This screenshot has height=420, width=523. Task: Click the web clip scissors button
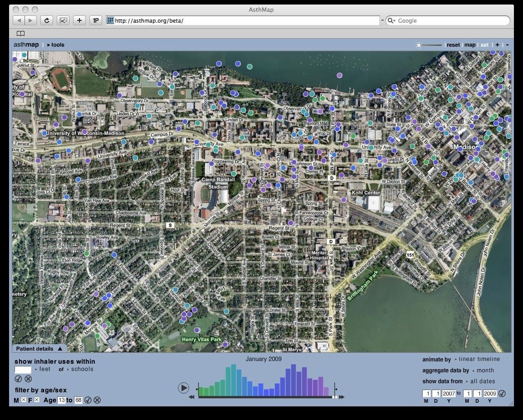click(63, 20)
